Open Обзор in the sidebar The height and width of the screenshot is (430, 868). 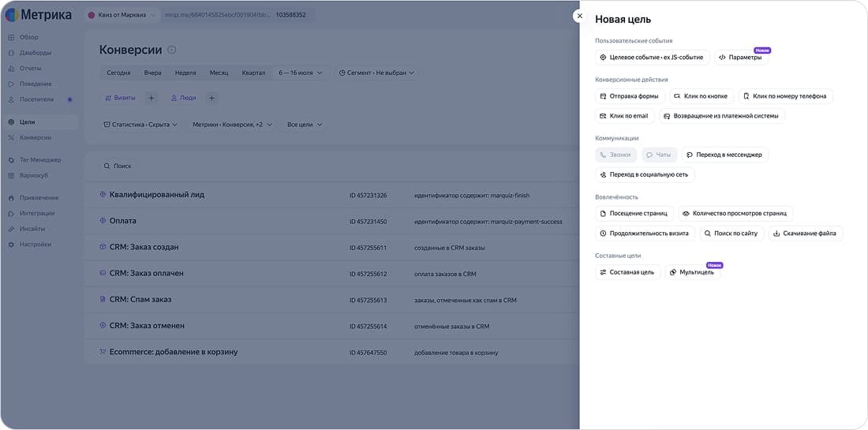coord(28,37)
